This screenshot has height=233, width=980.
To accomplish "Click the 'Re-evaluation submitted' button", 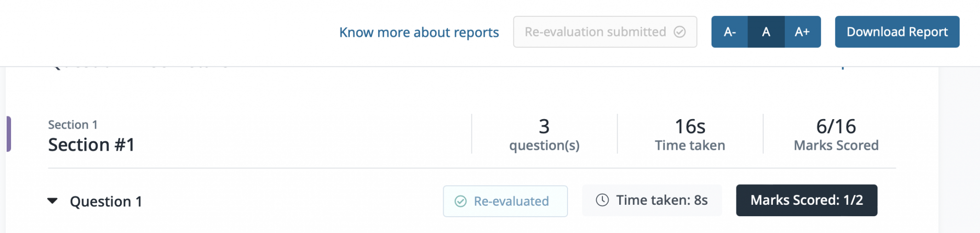I will (x=595, y=32).
